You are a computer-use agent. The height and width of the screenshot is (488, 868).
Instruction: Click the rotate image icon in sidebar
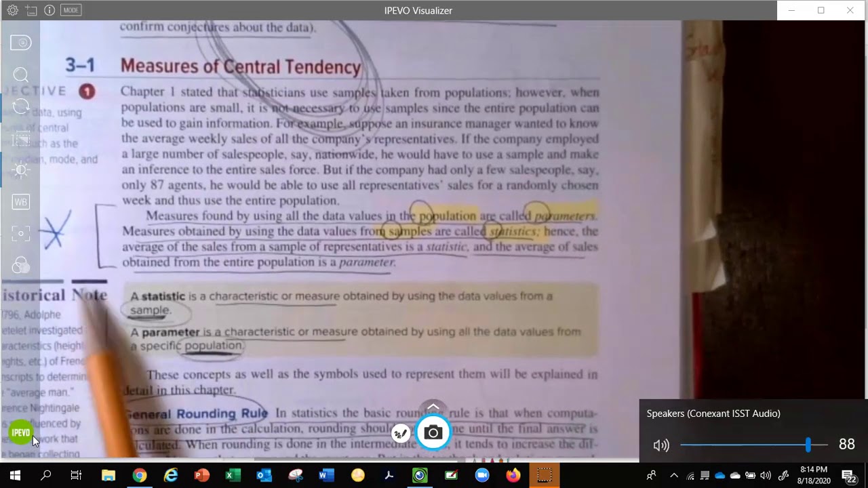21,106
